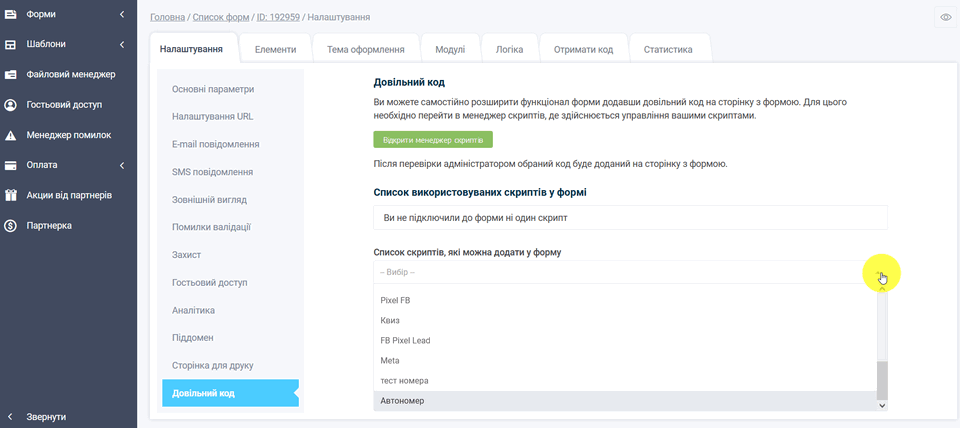The image size is (960, 428).
Task: Click the Форми sidebar icon
Action: pos(10,13)
